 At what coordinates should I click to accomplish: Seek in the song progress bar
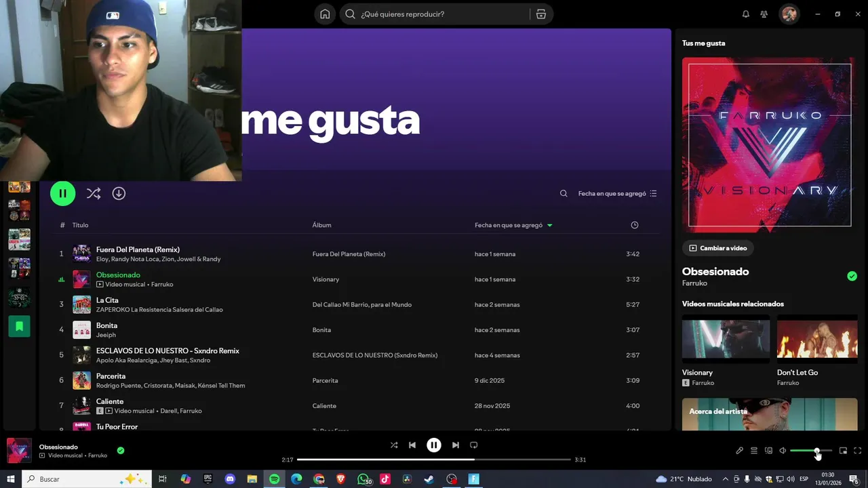(434, 460)
